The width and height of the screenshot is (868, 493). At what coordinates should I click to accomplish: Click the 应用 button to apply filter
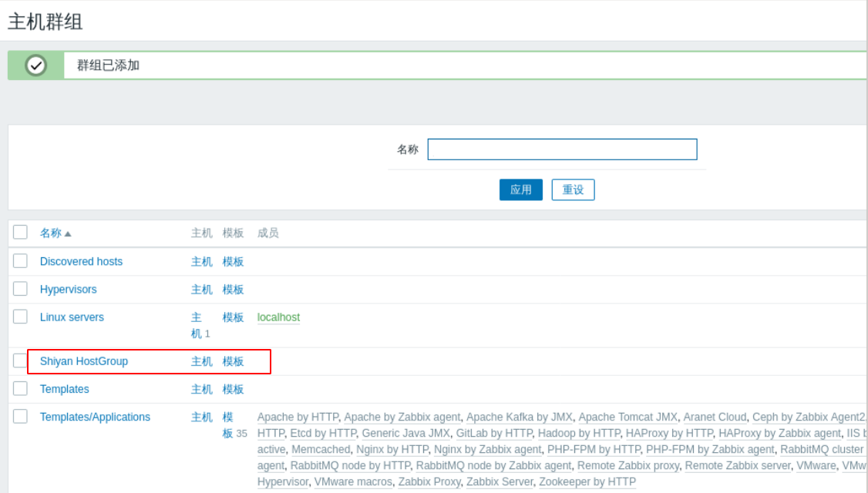(x=520, y=189)
